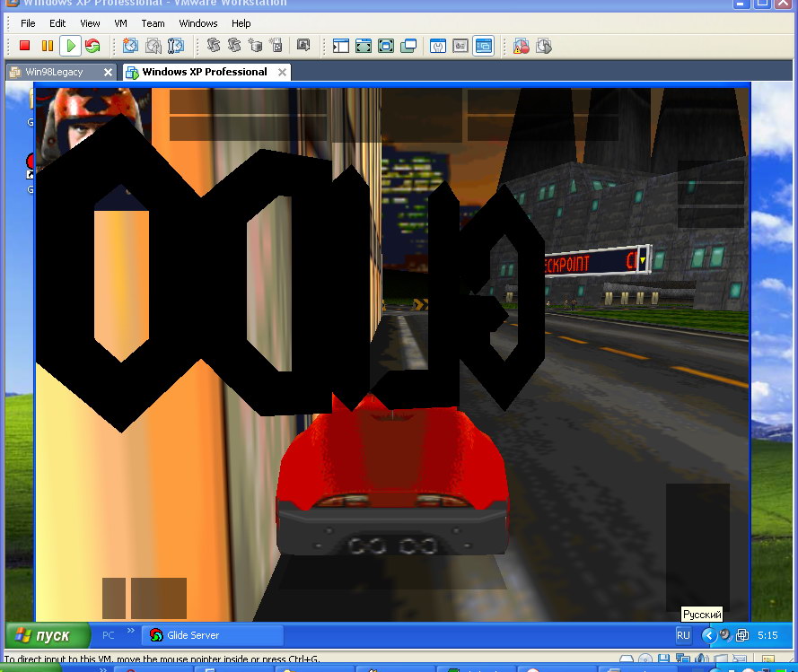Enter full screen mode icon

tap(386, 47)
